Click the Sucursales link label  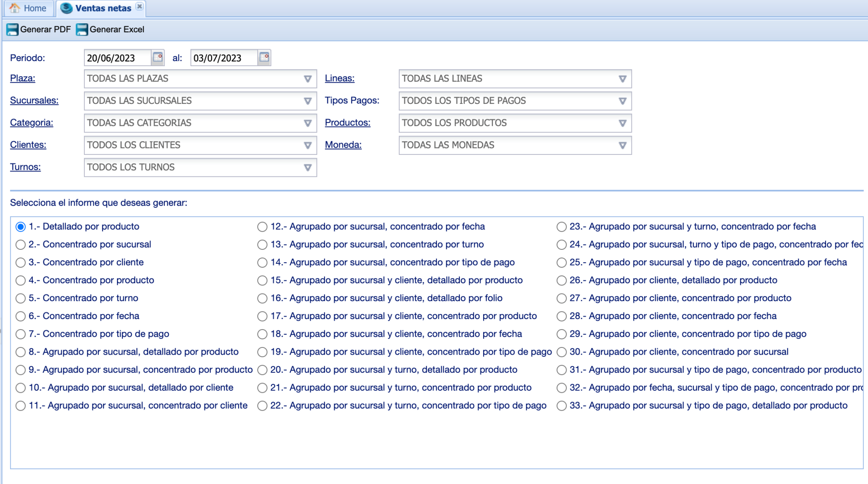coord(34,101)
